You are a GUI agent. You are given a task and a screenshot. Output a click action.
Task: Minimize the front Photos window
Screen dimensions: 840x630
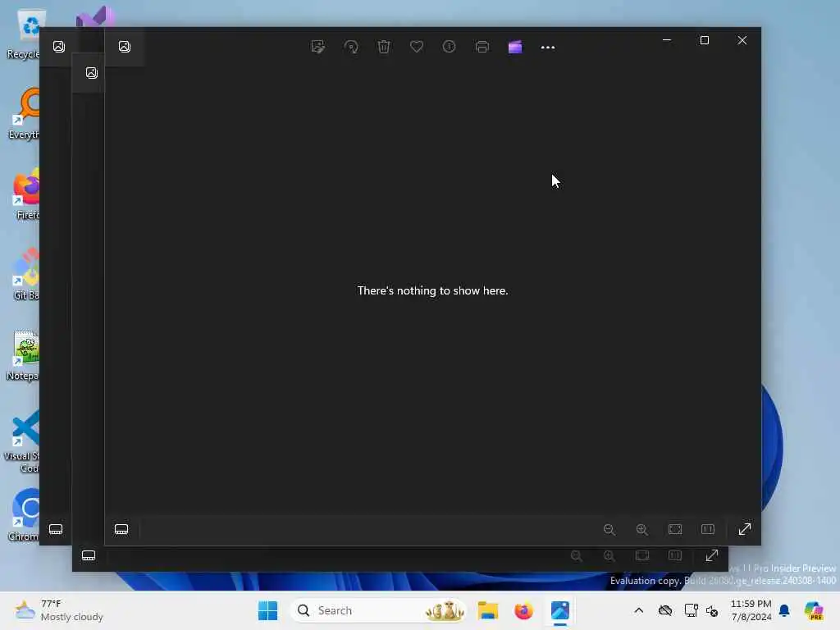(x=667, y=40)
